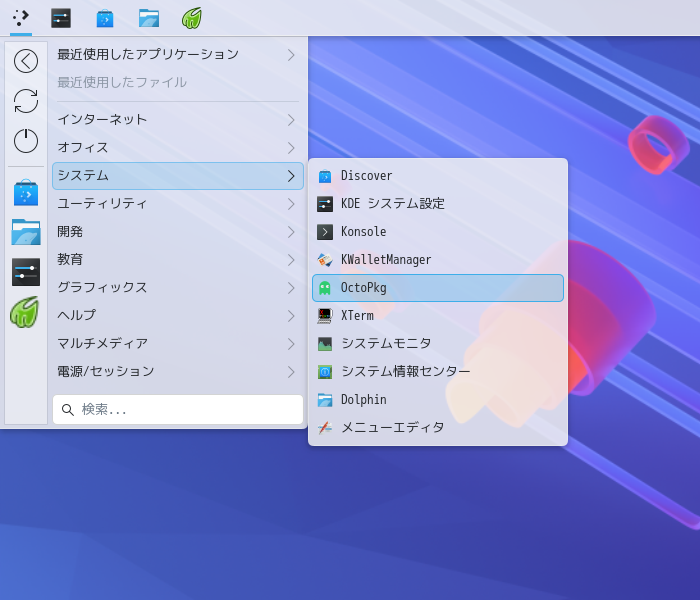The width and height of the screenshot is (700, 600).
Task: Open Dolphin file manager from the top panel
Action: (x=149, y=18)
